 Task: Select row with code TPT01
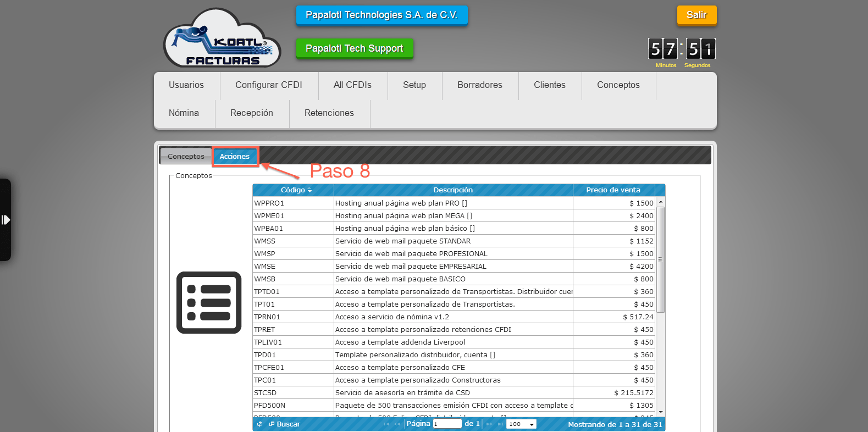454,304
